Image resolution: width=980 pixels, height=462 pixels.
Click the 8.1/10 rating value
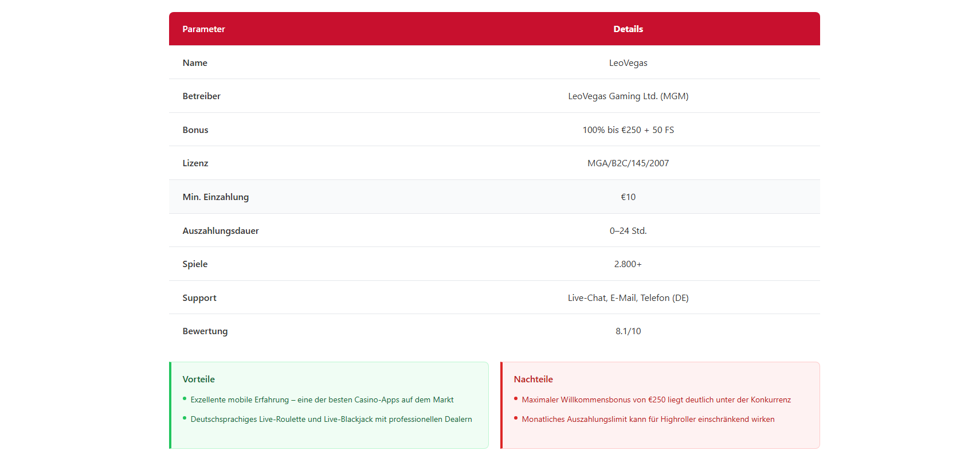(x=628, y=331)
